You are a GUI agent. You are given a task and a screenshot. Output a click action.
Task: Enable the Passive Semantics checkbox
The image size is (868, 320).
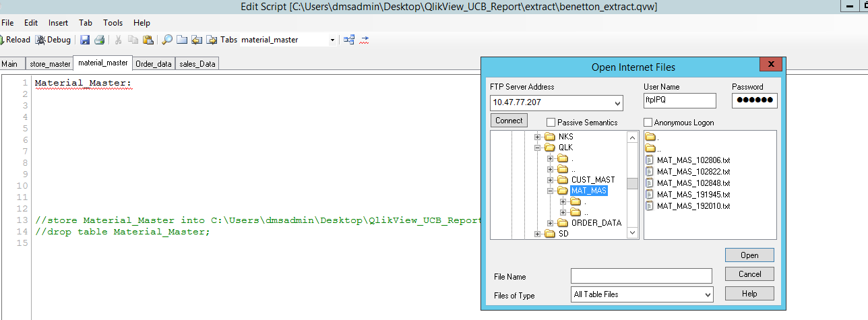tap(551, 123)
